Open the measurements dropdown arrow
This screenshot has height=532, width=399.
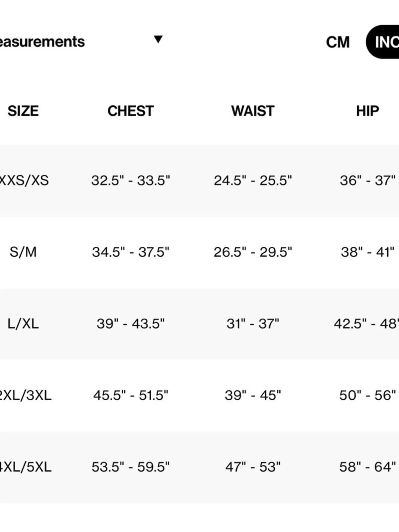pos(158,40)
